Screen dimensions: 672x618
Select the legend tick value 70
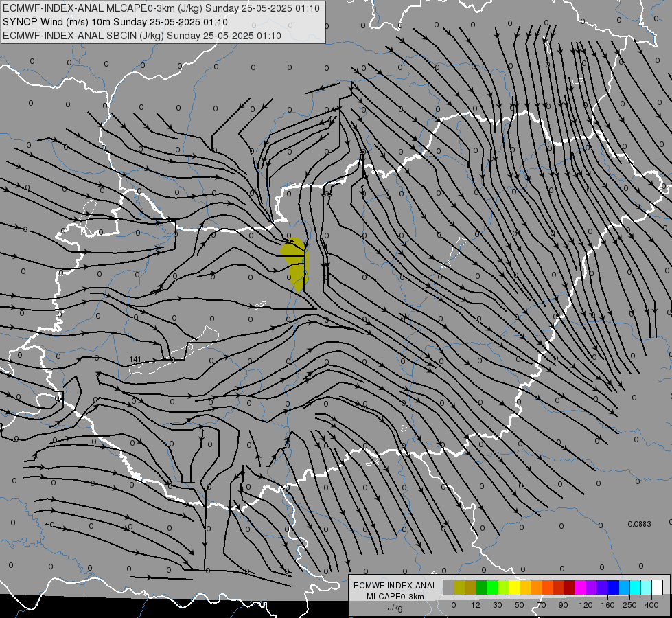pos(542,605)
